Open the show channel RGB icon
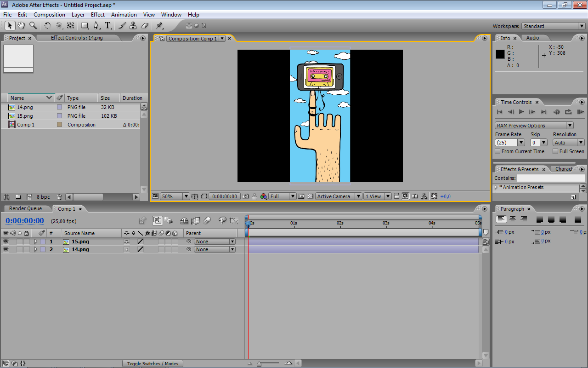The height and width of the screenshot is (368, 588). [263, 196]
